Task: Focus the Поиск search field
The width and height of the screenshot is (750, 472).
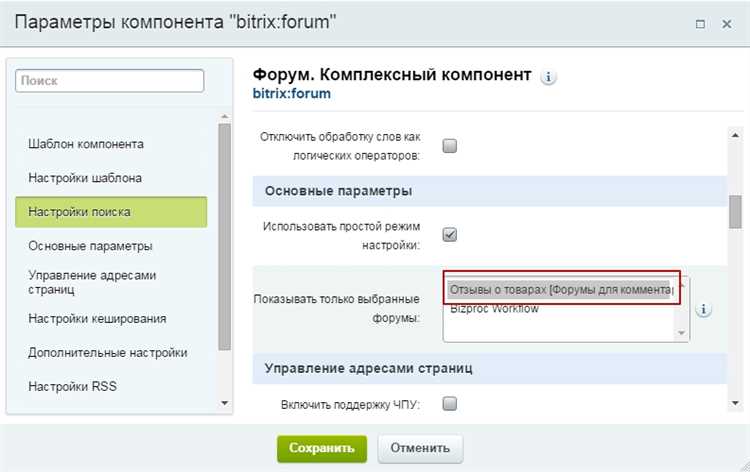Action: 110,81
